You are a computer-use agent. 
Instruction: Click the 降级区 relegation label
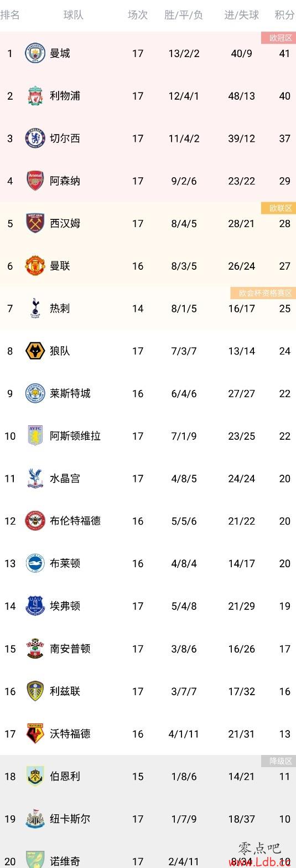tap(279, 761)
